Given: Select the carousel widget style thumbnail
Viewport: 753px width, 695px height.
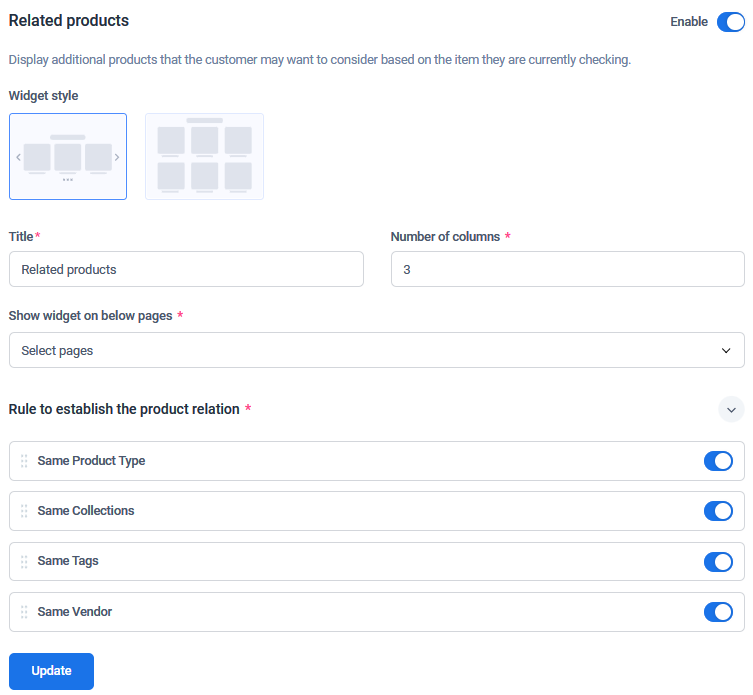Looking at the screenshot, I should 68,156.
